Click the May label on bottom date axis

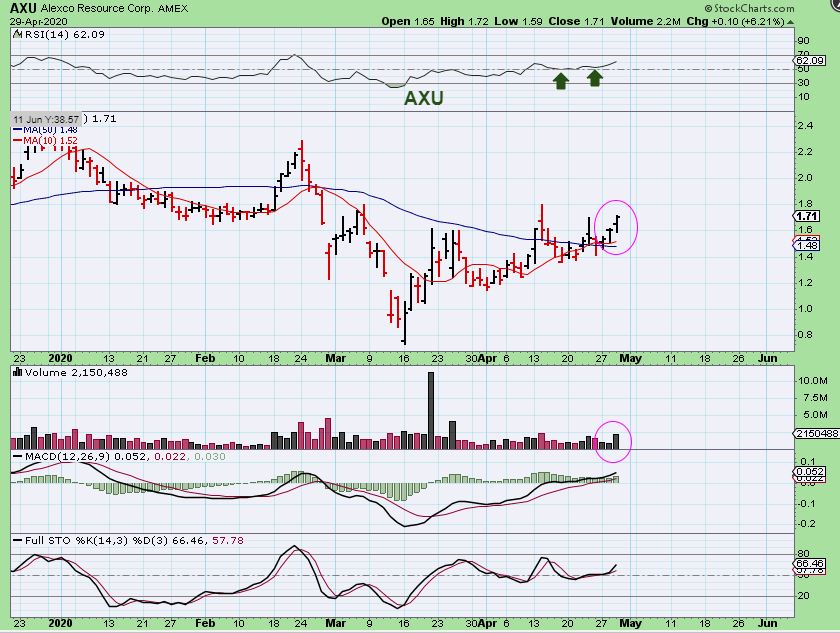click(x=631, y=623)
